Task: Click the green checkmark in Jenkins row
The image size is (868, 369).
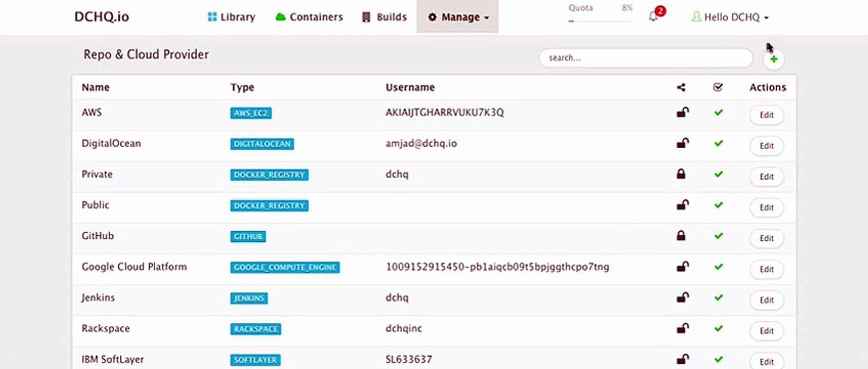Action: [x=718, y=297]
